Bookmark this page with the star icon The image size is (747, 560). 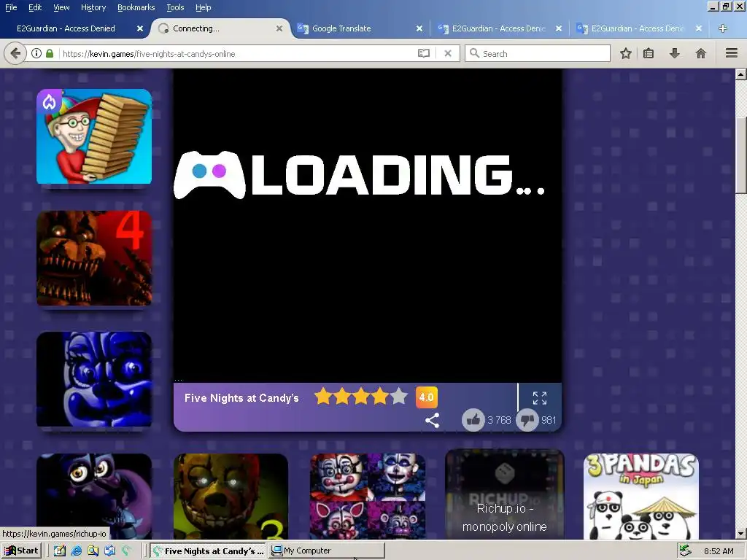point(625,53)
